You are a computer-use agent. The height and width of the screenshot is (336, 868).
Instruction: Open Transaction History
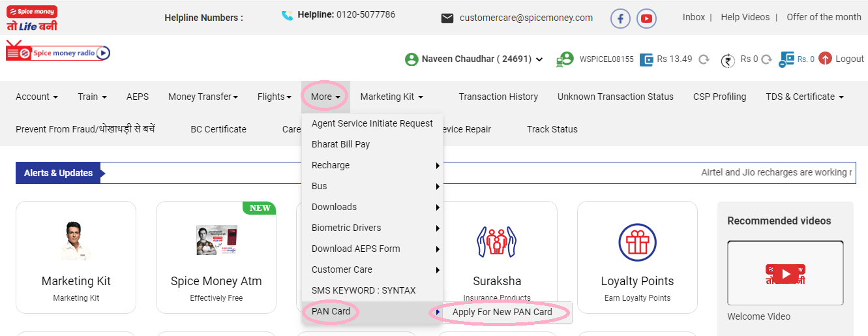click(x=498, y=97)
